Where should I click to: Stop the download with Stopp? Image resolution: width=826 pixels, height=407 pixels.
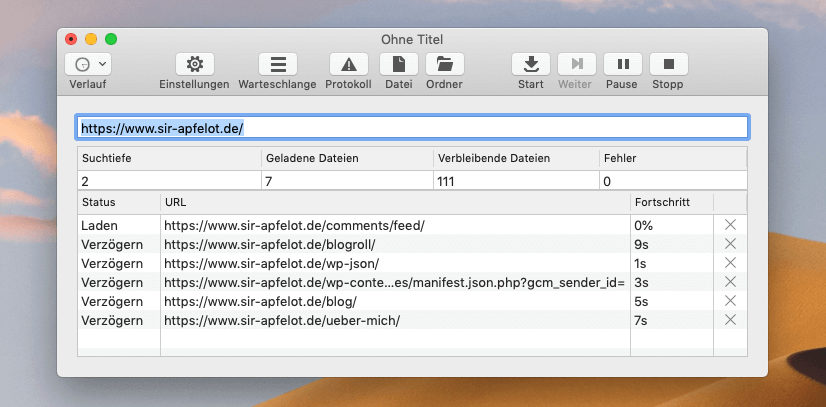pyautogui.click(x=668, y=64)
